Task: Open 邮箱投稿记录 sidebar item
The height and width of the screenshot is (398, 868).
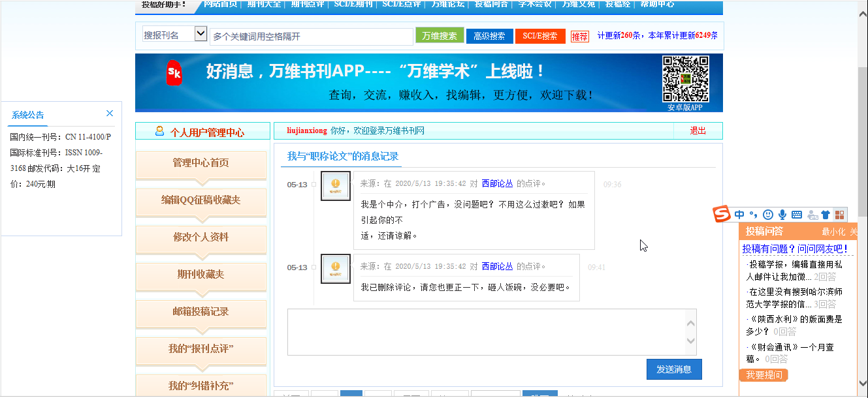Action: click(x=201, y=312)
